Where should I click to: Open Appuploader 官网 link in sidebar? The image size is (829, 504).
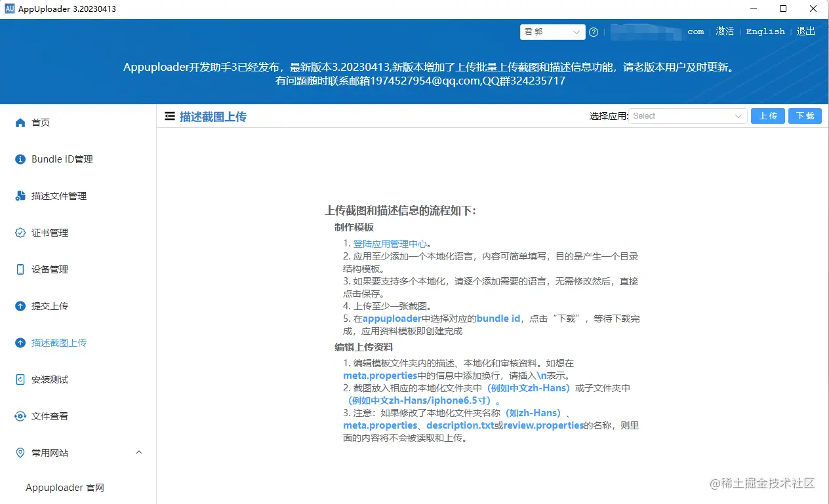(65, 488)
